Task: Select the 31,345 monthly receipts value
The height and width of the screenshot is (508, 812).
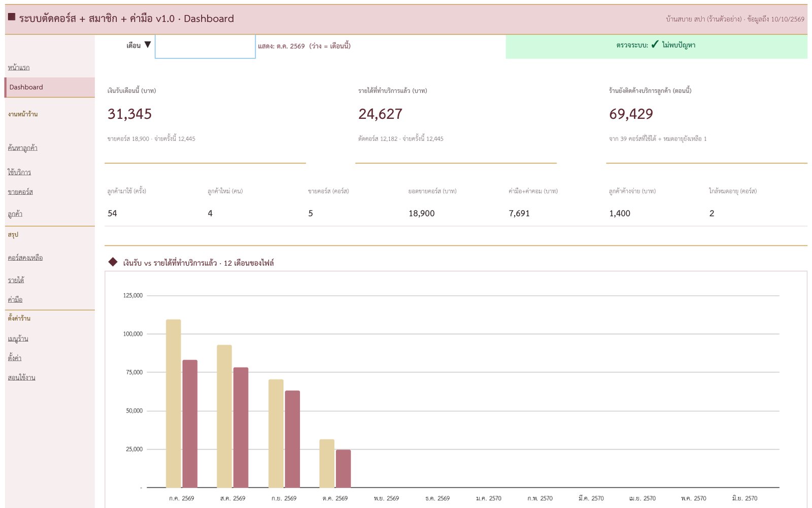Action: coord(129,114)
